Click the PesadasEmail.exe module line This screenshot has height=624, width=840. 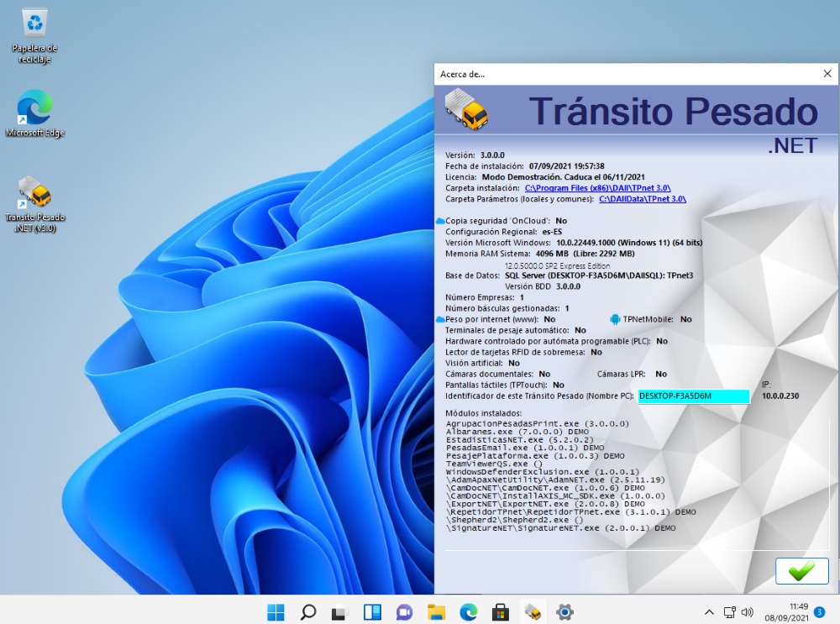(x=525, y=448)
